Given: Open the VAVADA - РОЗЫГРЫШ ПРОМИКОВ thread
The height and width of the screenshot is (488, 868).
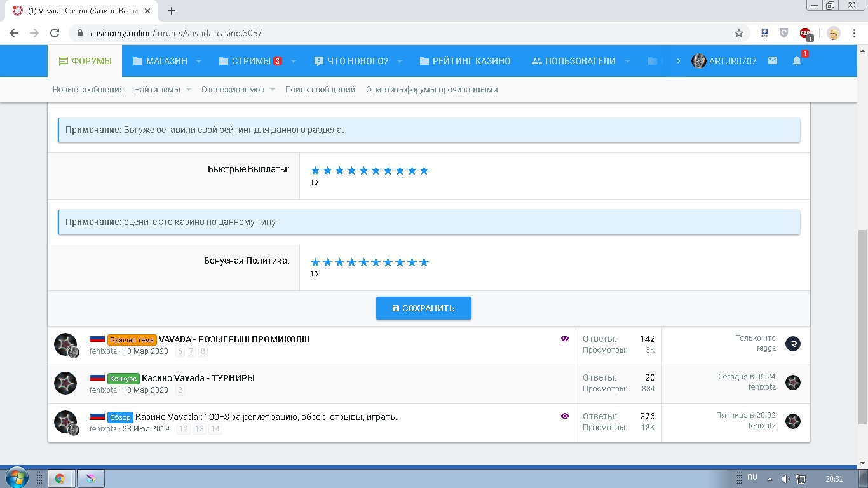Looking at the screenshot, I should click(x=234, y=339).
